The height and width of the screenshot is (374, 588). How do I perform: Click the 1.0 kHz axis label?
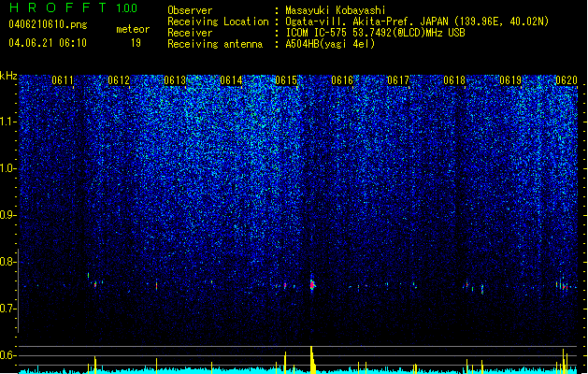[x=7, y=168]
